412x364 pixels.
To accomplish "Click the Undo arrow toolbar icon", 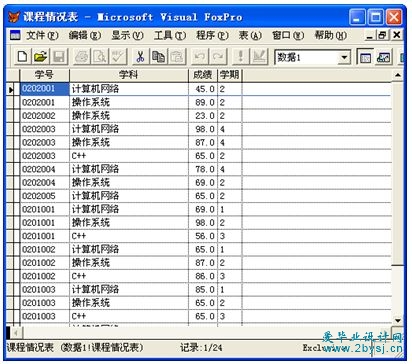I will pyautogui.click(x=200, y=57).
